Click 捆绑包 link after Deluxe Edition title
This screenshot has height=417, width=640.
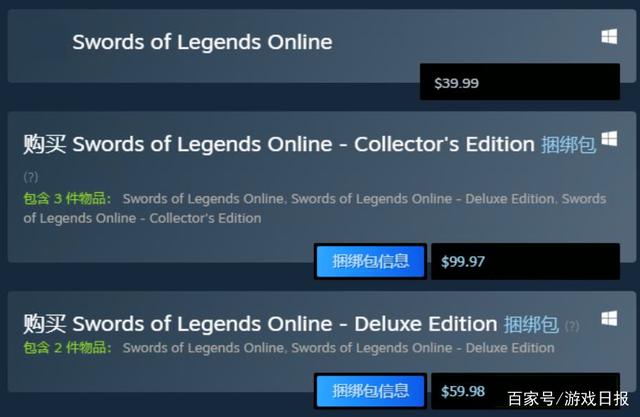pos(531,325)
